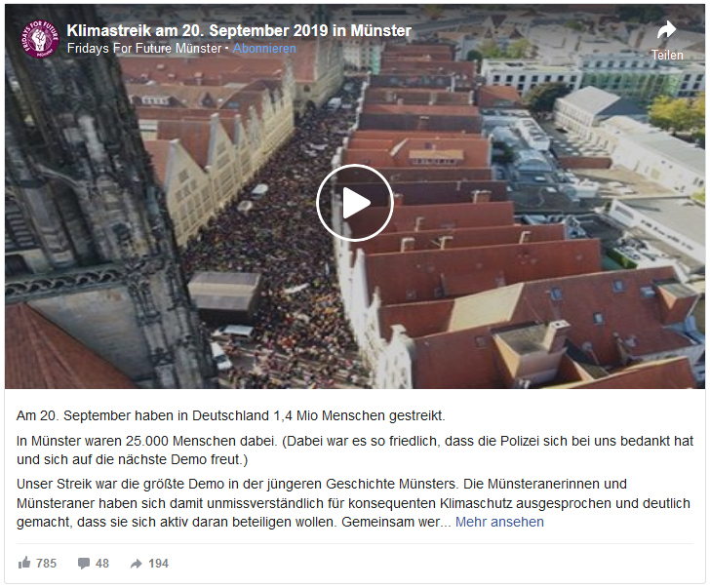710x588 pixels.
Task: Play the Klimastreik video
Action: coord(355,203)
